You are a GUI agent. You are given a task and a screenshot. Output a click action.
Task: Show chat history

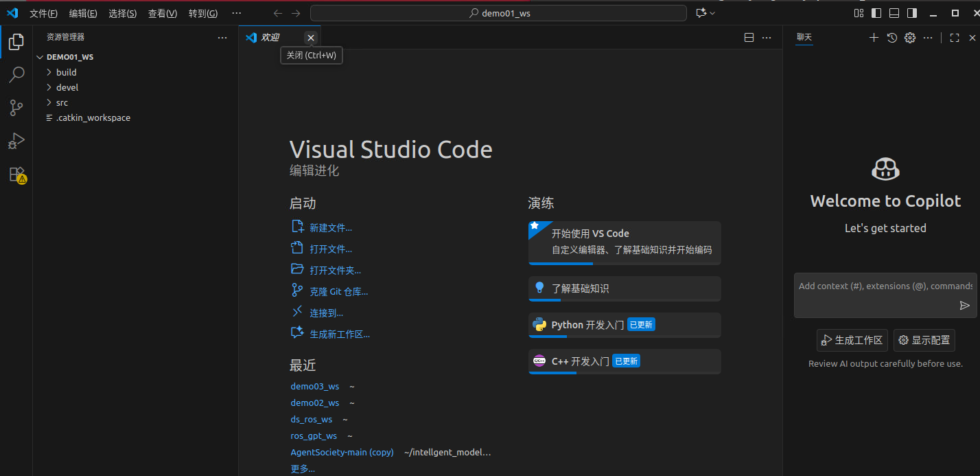click(892, 38)
